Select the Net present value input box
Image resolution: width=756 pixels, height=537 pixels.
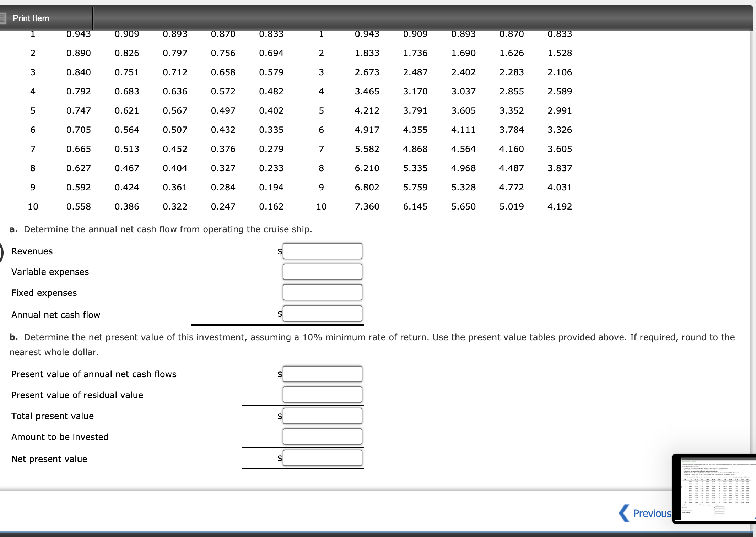(x=322, y=458)
